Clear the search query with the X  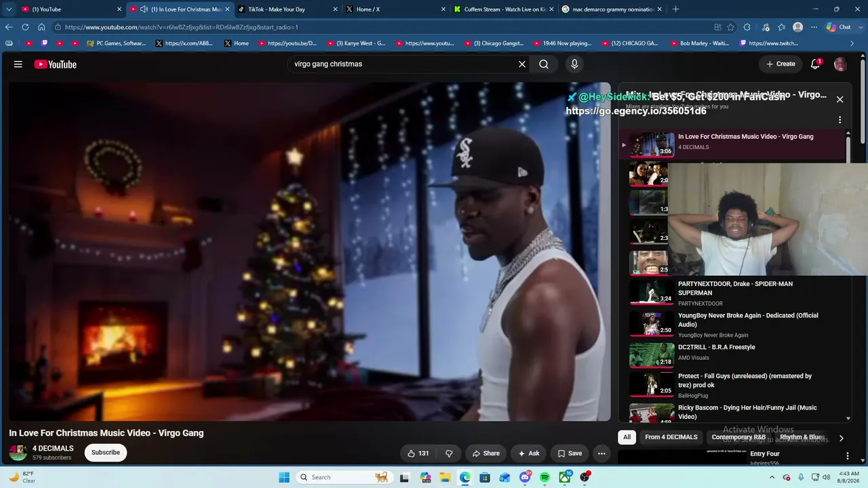tap(522, 64)
